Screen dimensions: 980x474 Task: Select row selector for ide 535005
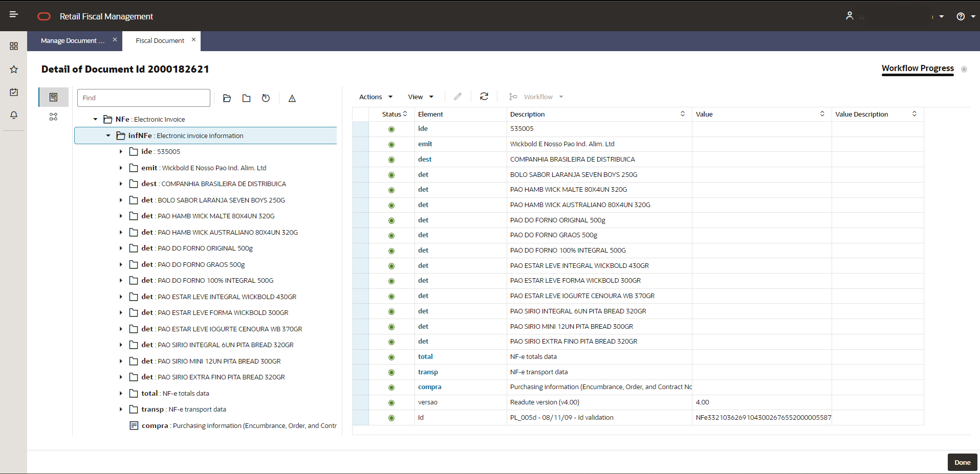361,129
